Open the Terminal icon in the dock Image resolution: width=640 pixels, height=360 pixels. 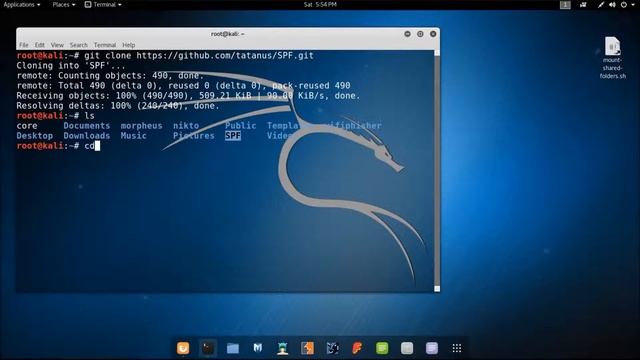point(208,348)
